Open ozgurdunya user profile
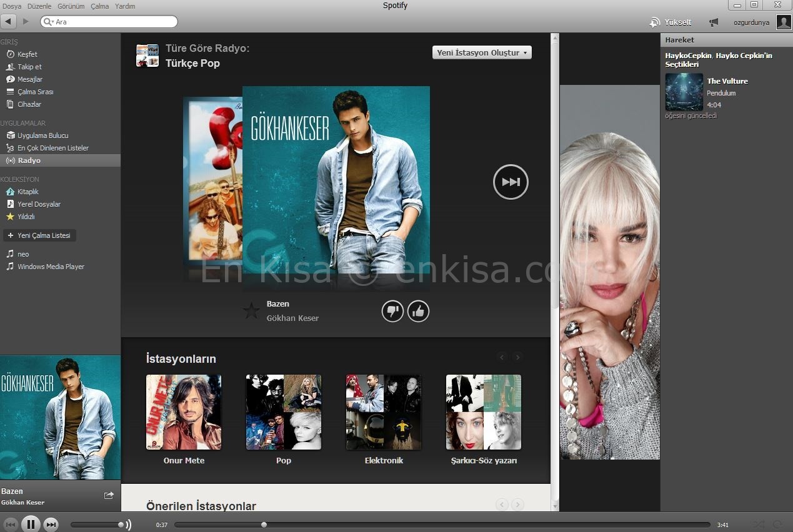 (x=751, y=22)
